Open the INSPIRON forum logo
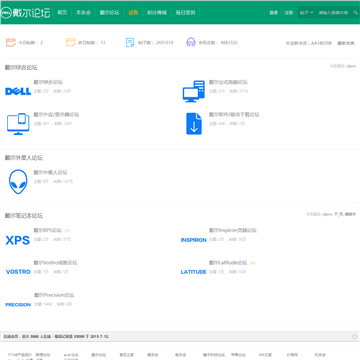Image resolution: width=360 pixels, height=360 pixels. [x=194, y=240]
